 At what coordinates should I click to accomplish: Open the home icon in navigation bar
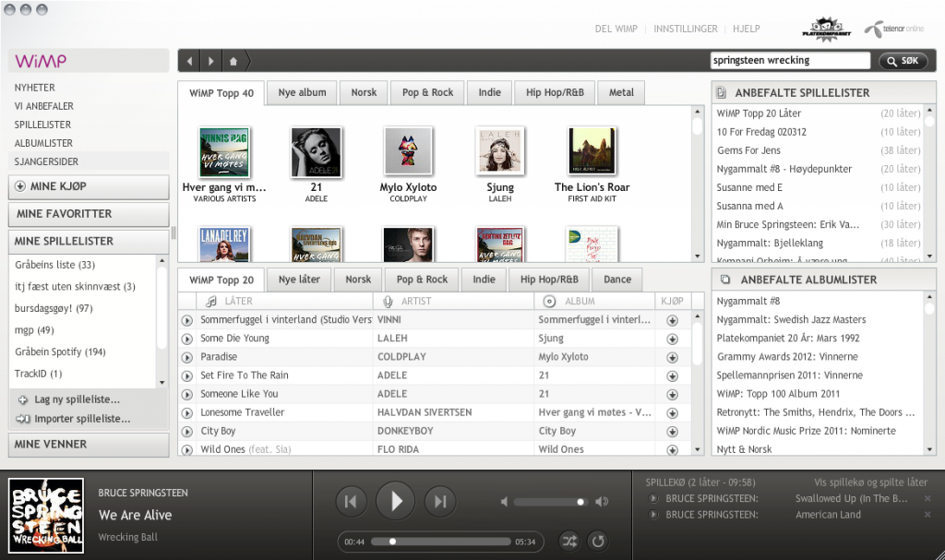[233, 61]
